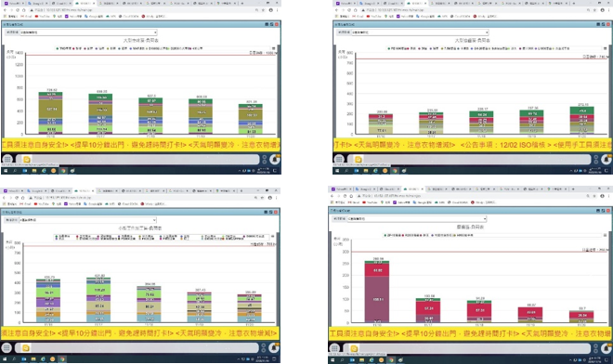
Task: Click the 272 bar's green top segment
Action: coord(582,110)
